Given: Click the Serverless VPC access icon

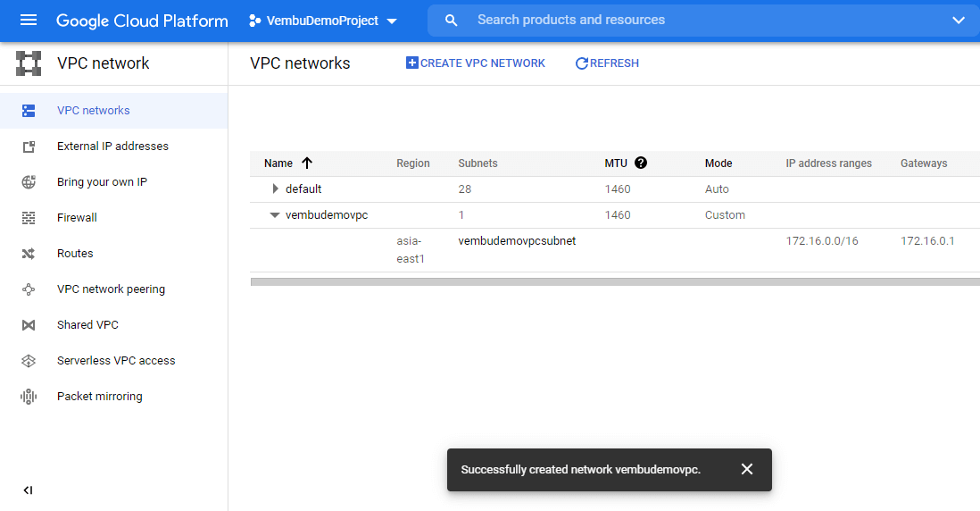Looking at the screenshot, I should [x=29, y=361].
